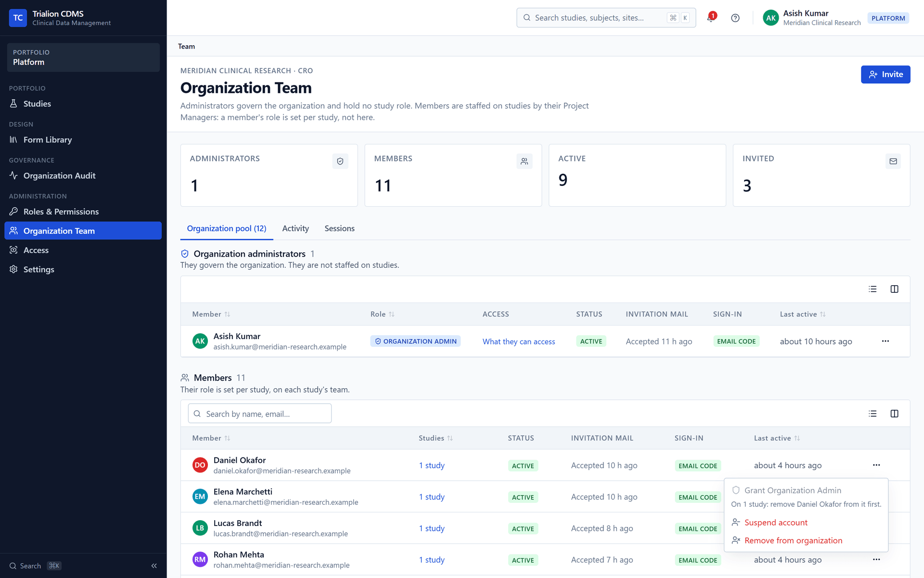Screen dimensions: 924x578
Task: Switch to the Activity tab
Action: click(295, 228)
